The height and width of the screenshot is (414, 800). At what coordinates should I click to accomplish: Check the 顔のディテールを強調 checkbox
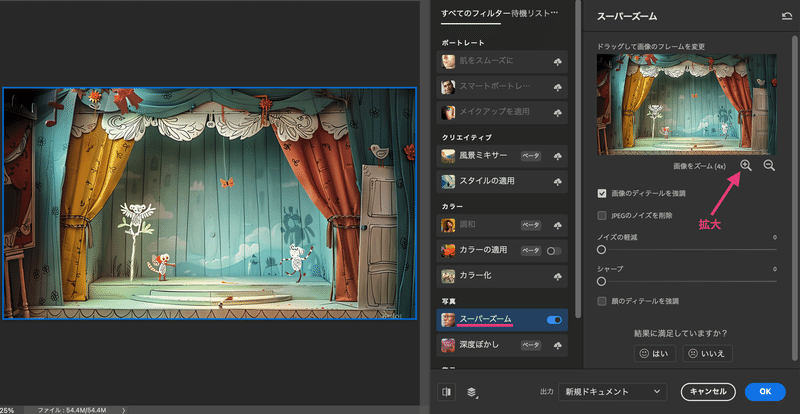pyautogui.click(x=602, y=301)
